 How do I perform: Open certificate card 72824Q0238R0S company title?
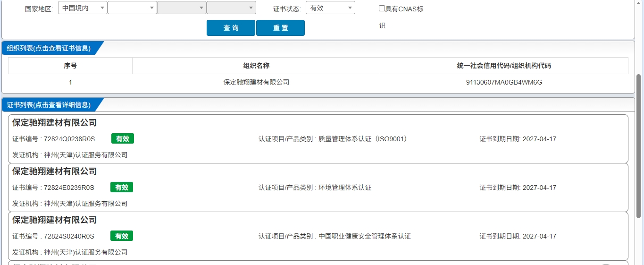tap(55, 123)
